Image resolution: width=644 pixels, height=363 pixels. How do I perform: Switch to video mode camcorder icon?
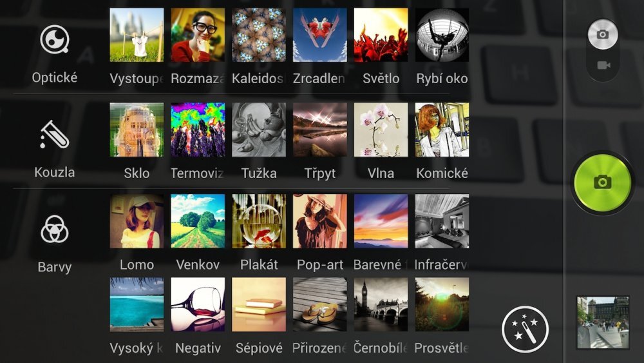point(603,65)
